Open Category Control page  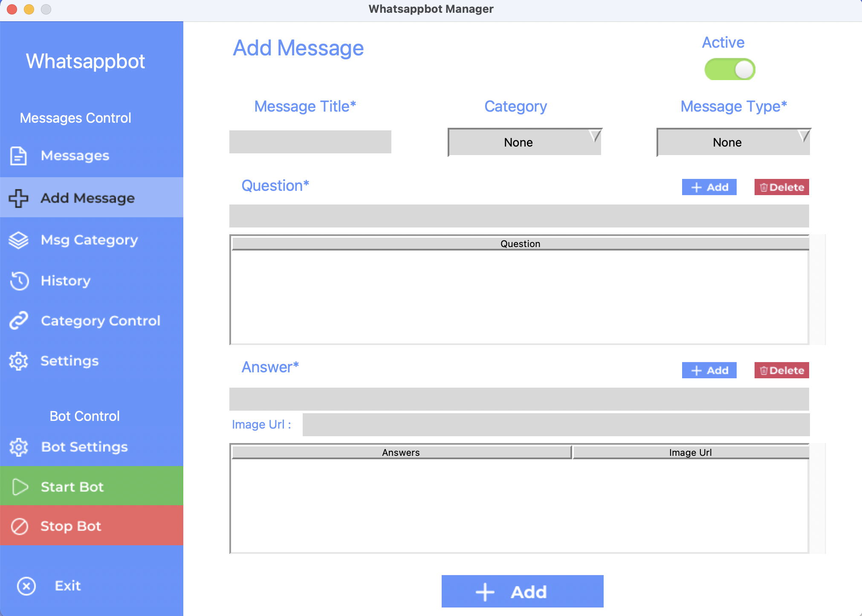[92, 321]
